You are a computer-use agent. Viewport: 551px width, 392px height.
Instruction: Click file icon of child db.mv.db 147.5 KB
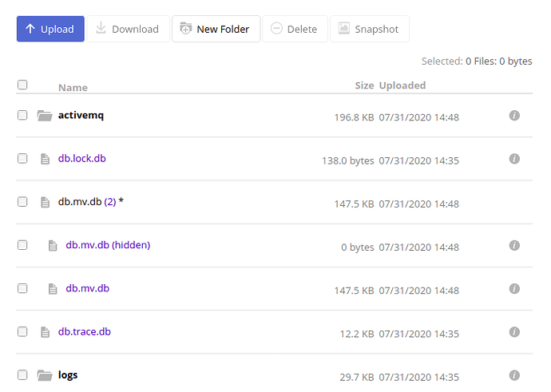(53, 289)
